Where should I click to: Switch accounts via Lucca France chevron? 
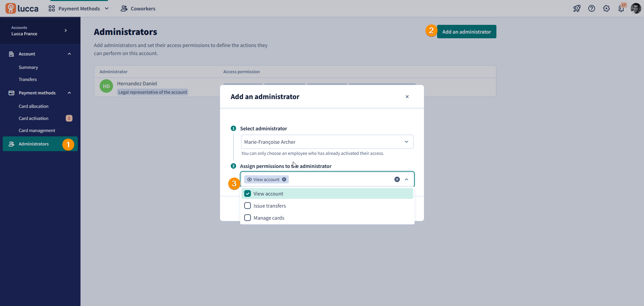point(66,30)
